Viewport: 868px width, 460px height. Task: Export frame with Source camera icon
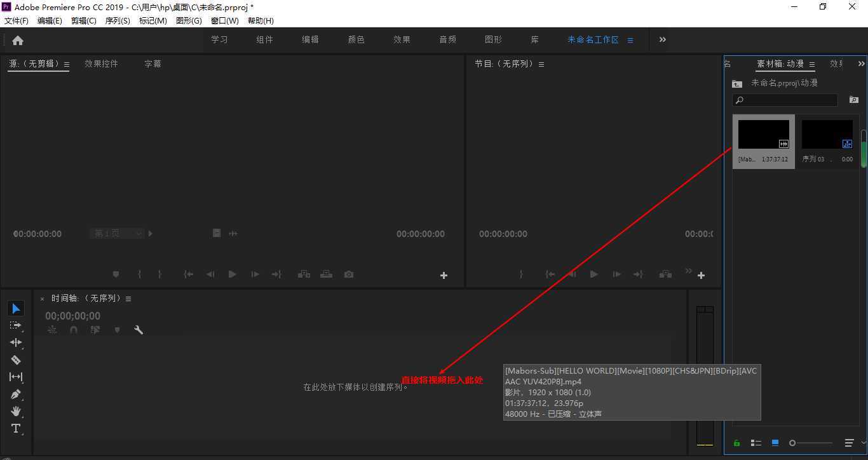click(x=349, y=274)
